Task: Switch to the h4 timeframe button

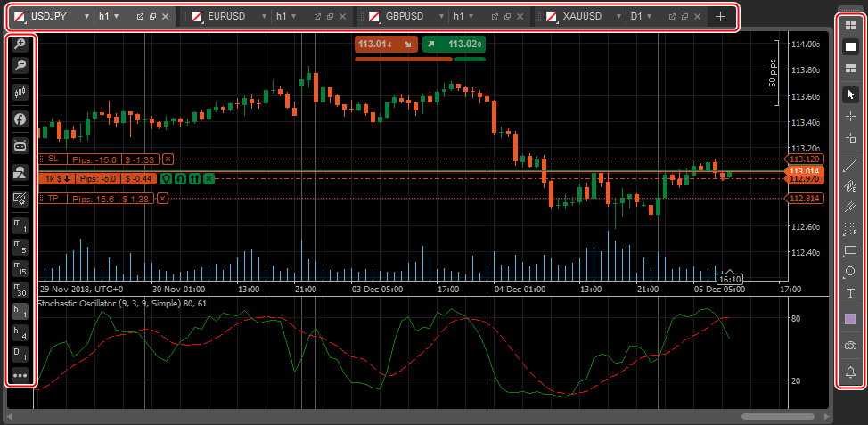Action: 20,331
